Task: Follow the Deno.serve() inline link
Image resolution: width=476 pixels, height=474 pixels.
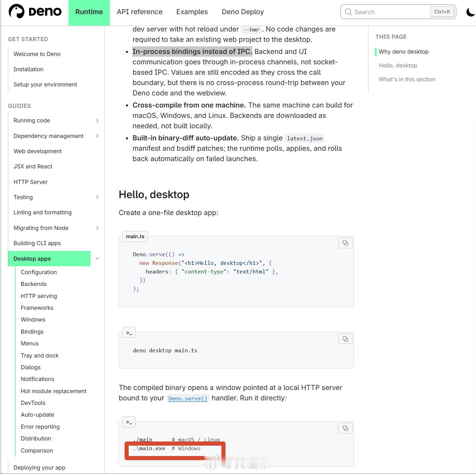Action: [188, 398]
